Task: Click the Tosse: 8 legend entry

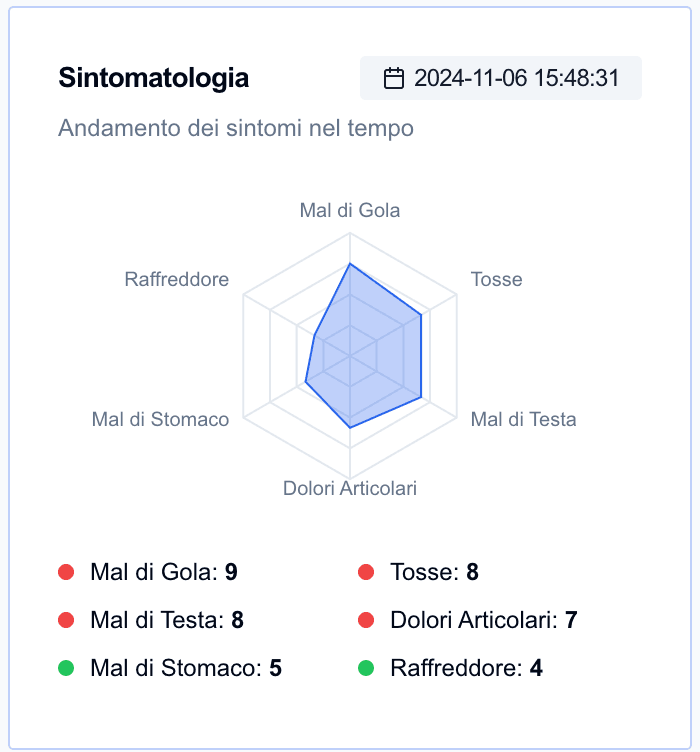Action: pos(418,572)
